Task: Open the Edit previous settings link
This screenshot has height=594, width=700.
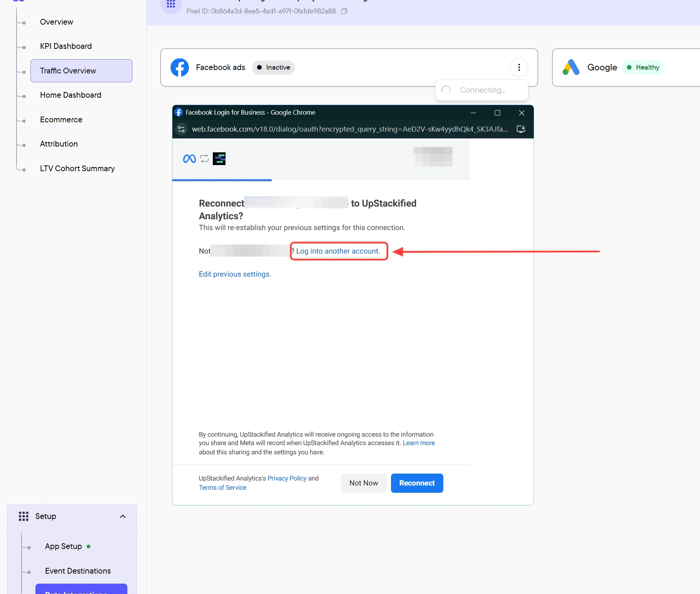Action: click(x=235, y=274)
